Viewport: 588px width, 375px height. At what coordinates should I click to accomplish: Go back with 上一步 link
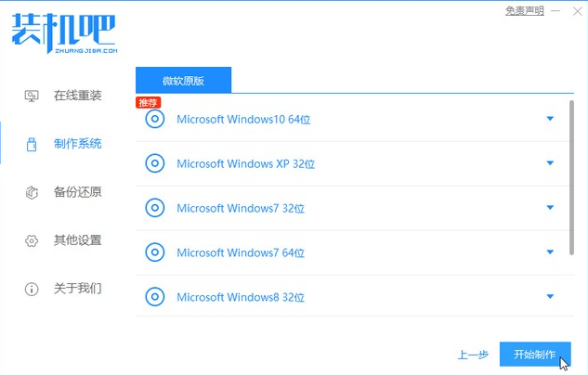[x=473, y=355]
